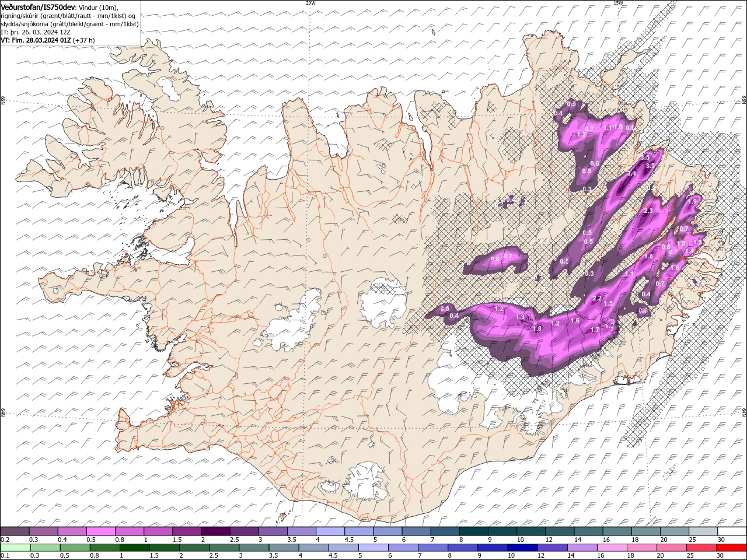747x560 pixels.
Task: Click the '0.2' label under upper color scale
Action: tap(5, 540)
